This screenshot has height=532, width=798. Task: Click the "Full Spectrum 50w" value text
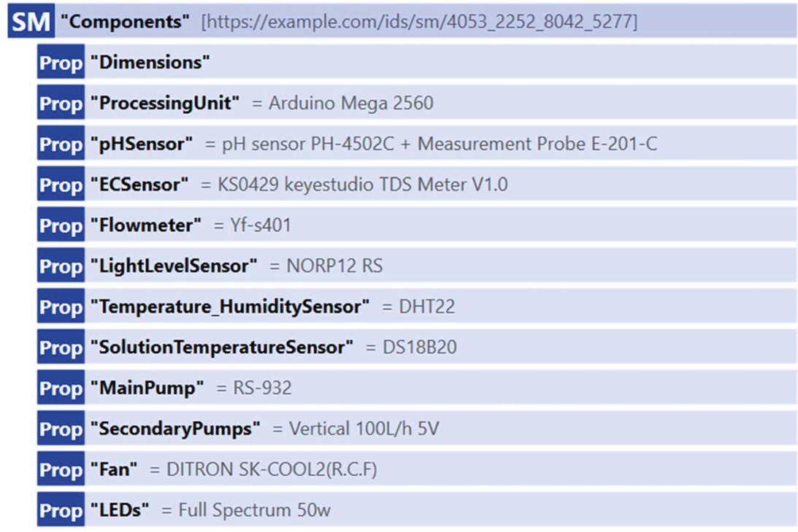[254, 510]
